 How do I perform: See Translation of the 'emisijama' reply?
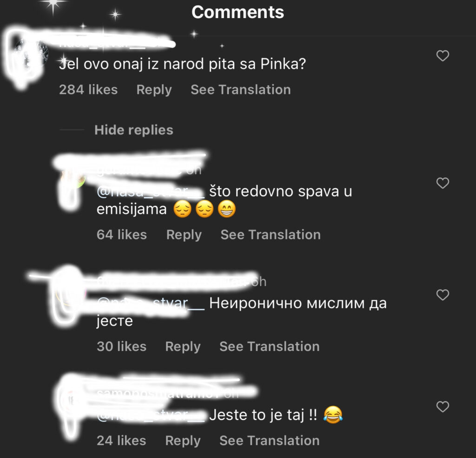pyautogui.click(x=271, y=235)
